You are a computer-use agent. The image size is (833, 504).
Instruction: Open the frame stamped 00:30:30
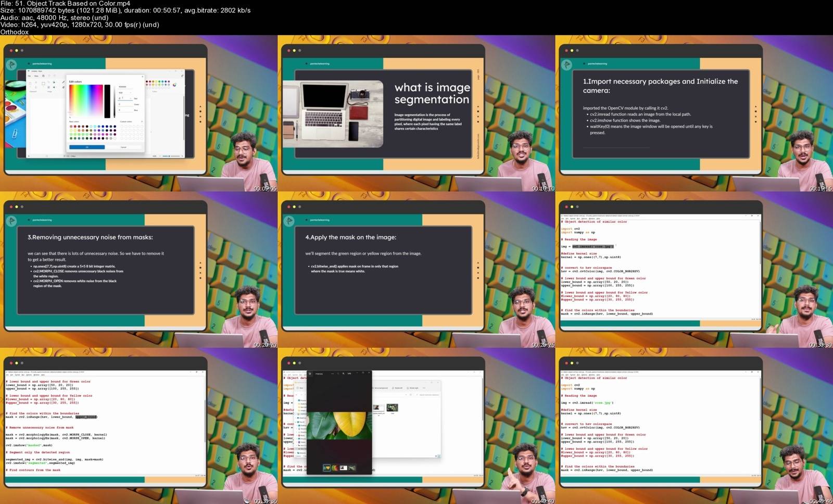[694, 270]
